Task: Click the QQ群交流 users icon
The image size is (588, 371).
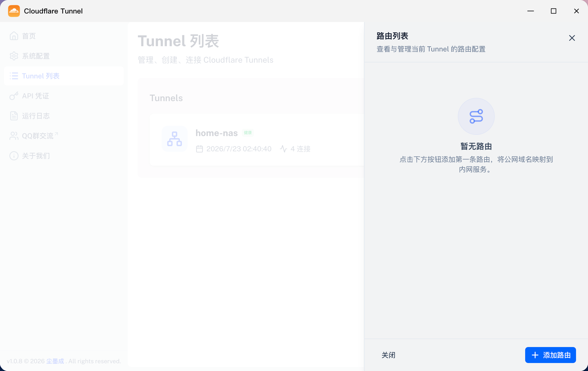Action: [x=14, y=136]
